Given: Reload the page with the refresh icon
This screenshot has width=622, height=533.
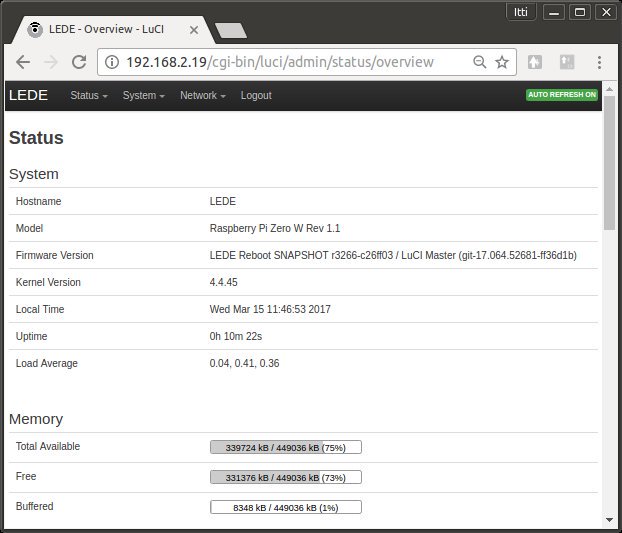Looking at the screenshot, I should coord(79,62).
